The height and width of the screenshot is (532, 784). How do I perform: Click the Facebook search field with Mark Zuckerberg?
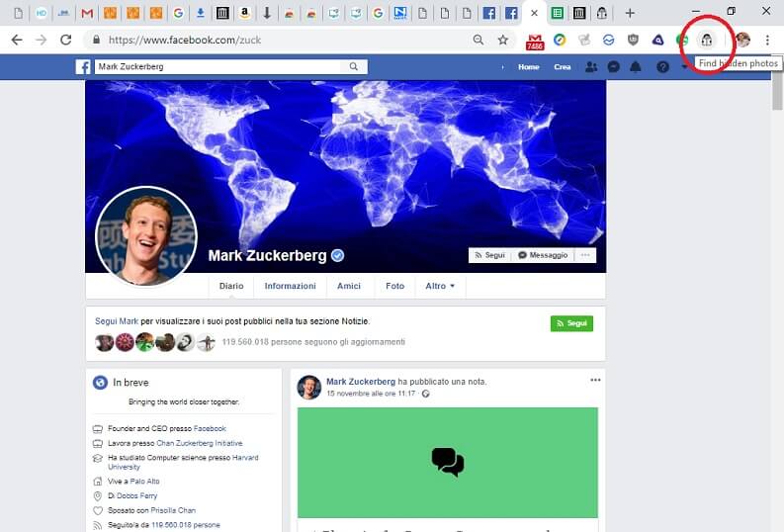(x=218, y=66)
